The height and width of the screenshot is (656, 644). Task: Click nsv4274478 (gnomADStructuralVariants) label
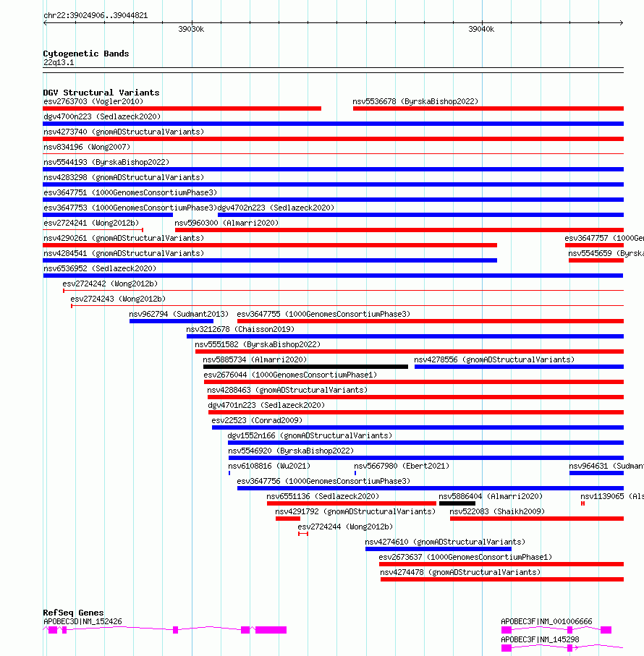(x=460, y=572)
